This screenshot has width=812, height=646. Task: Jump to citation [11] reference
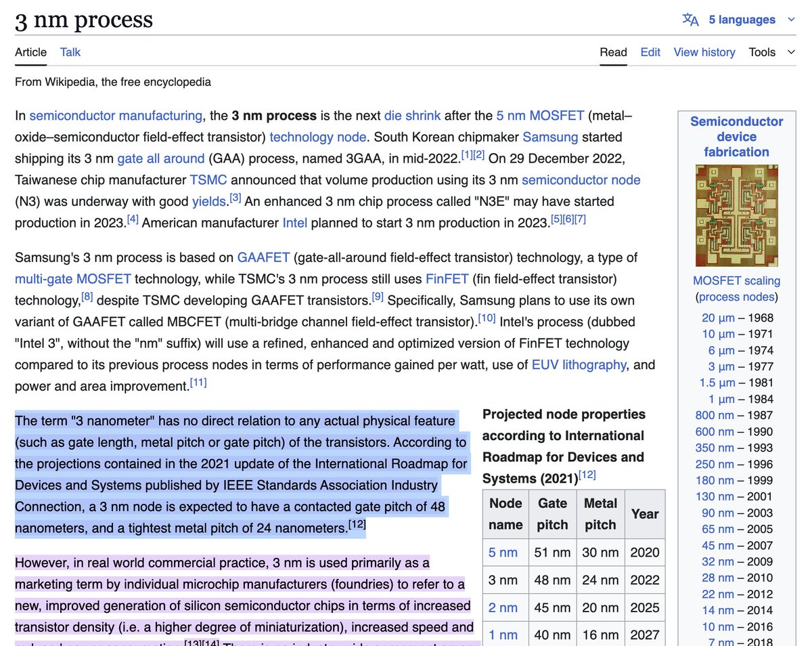[x=198, y=383]
